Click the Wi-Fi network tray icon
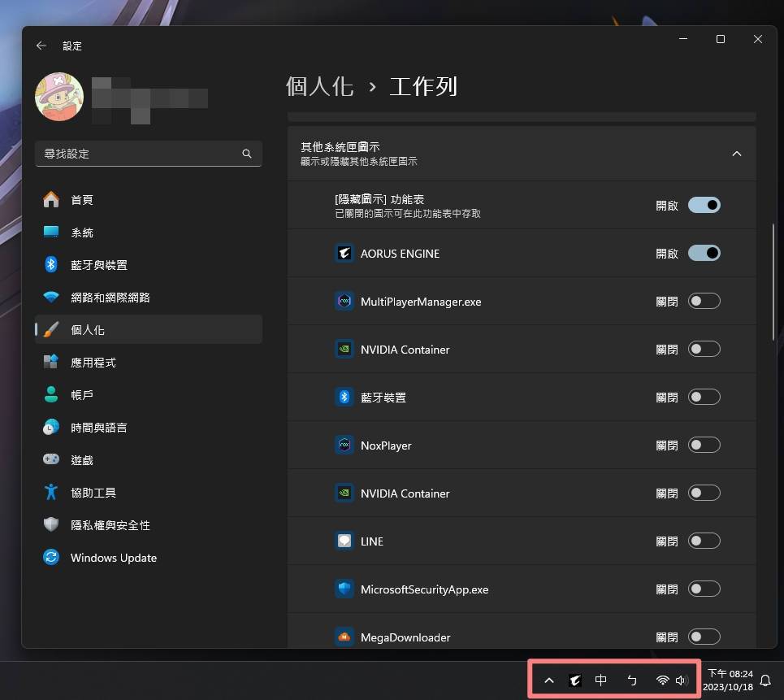784x700 pixels. [x=663, y=680]
